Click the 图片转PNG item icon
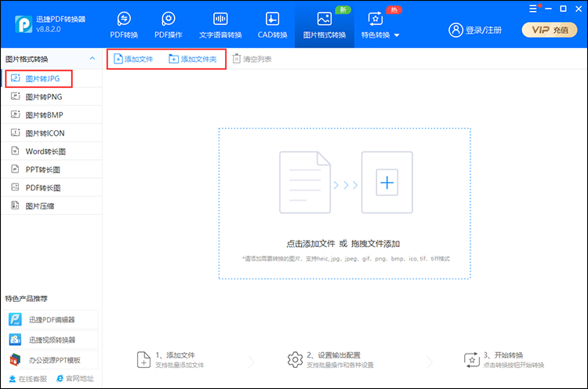 point(16,96)
